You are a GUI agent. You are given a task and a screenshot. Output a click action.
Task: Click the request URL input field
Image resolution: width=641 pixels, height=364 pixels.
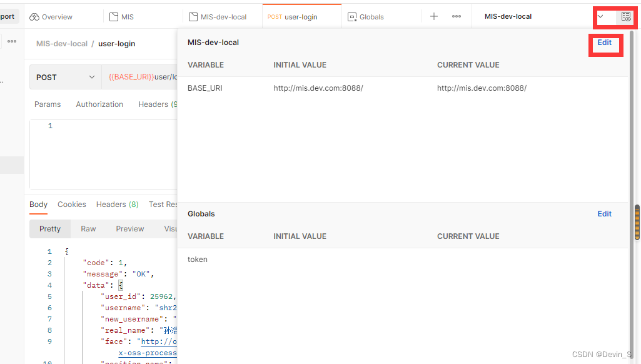coord(140,77)
